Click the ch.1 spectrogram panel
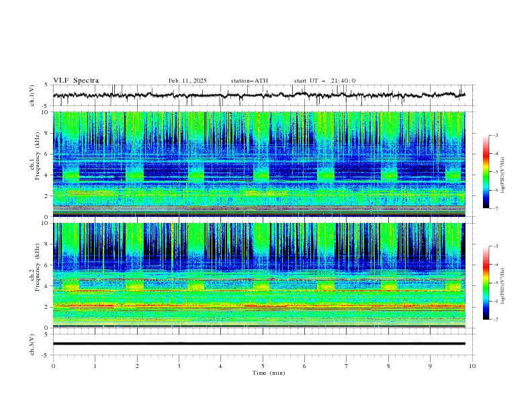This screenshot has height=411, width=532. point(259,164)
